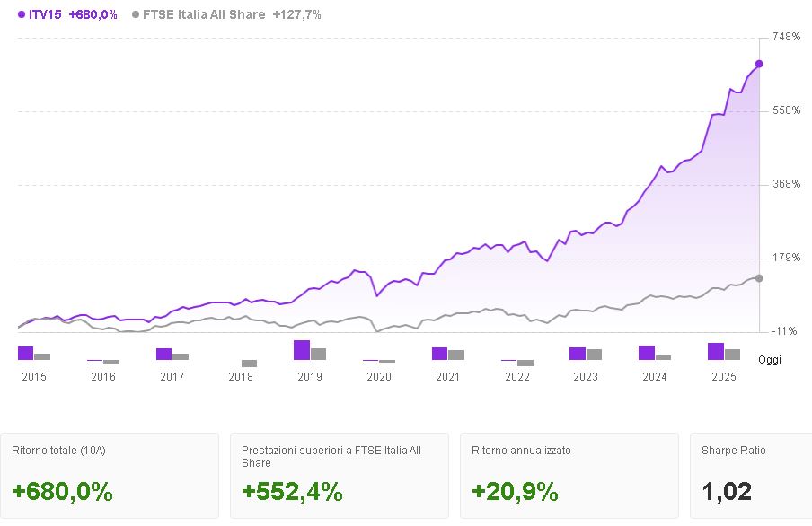Click the Sharpe Ratio card
Viewport: 812px width, 526px height.
(x=750, y=475)
